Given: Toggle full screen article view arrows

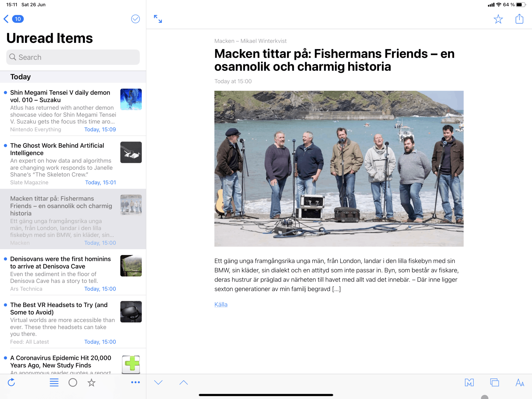Looking at the screenshot, I should (x=158, y=19).
